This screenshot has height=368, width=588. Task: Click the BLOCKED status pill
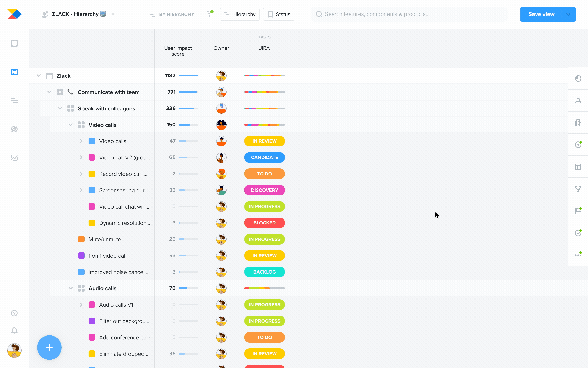pyautogui.click(x=264, y=223)
